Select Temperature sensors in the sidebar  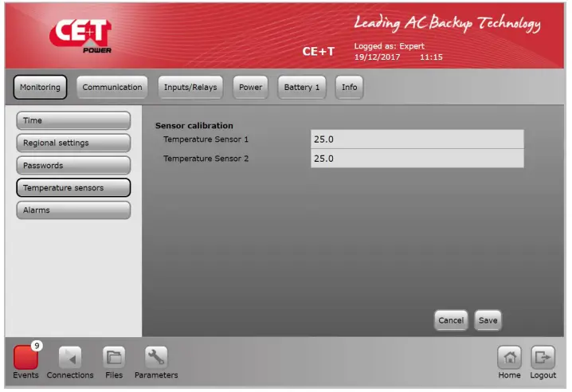click(73, 187)
